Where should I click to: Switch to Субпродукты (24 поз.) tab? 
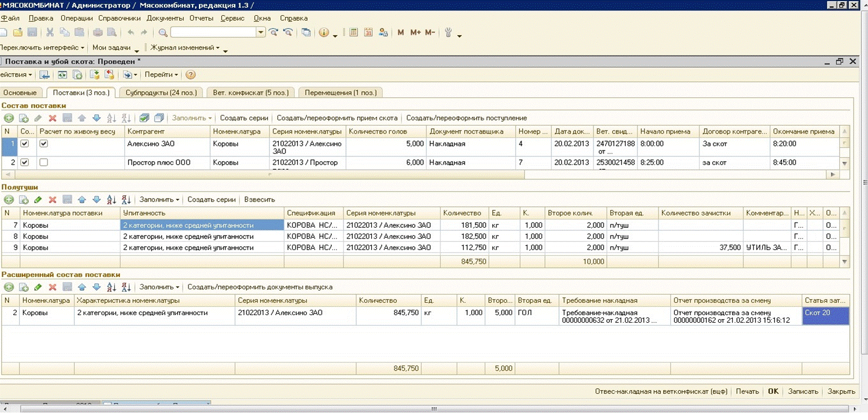point(161,93)
